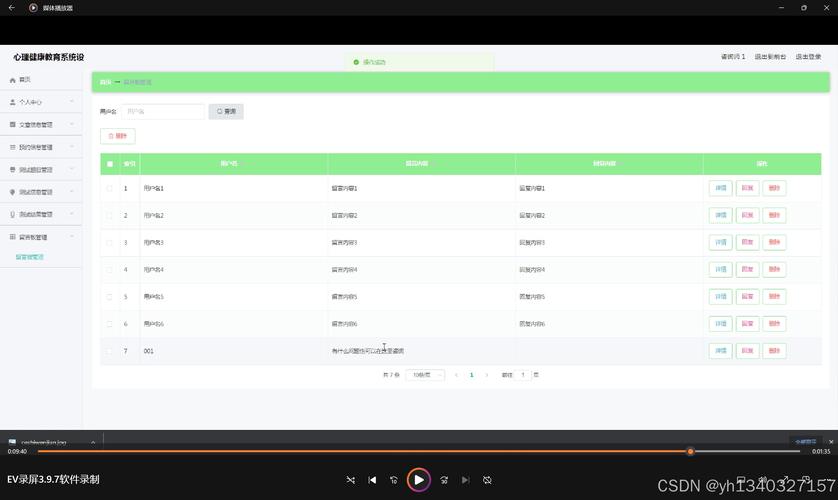Click the back arrow in title bar
The image size is (838, 500).
(11, 8)
